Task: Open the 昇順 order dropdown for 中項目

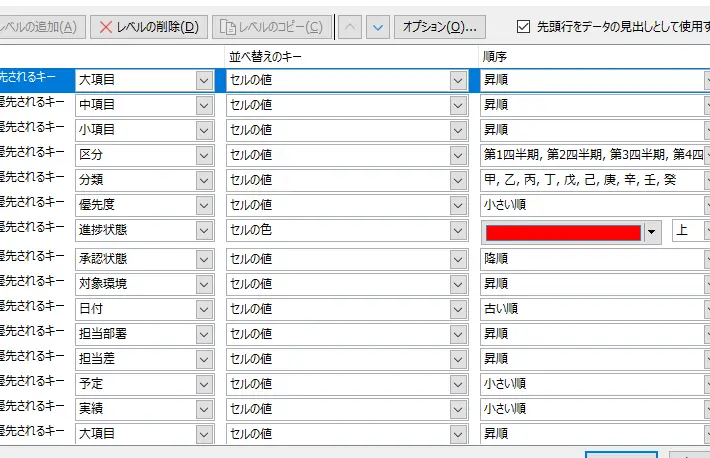Action: click(x=595, y=105)
